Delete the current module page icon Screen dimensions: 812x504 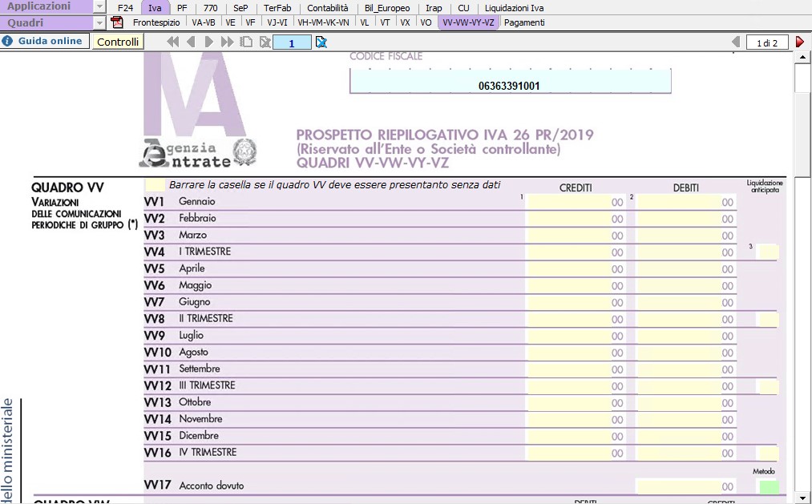tap(265, 42)
